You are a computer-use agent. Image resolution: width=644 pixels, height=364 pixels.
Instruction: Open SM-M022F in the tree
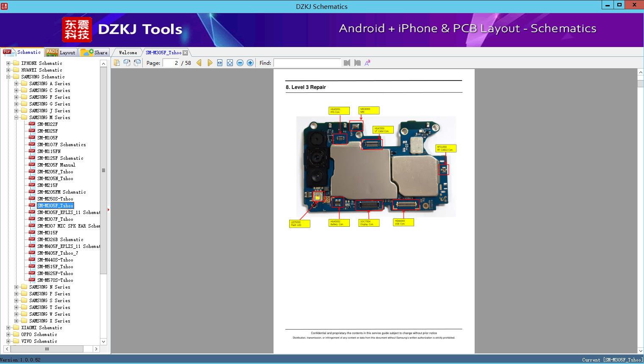47,124
